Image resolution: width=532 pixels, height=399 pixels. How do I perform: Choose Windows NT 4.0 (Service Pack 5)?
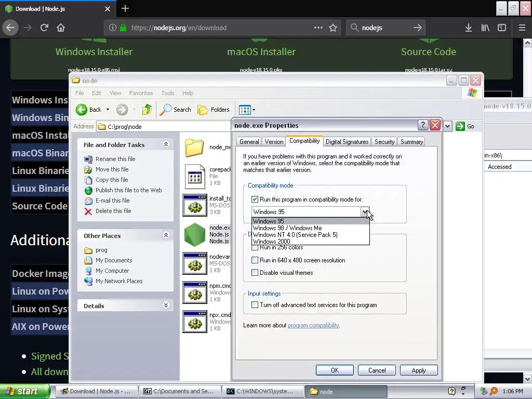311,235
